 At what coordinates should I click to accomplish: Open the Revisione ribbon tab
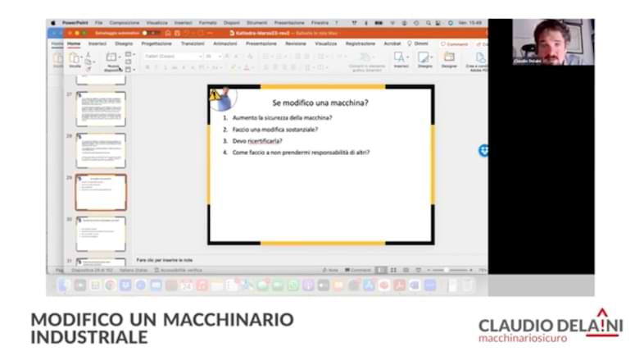point(296,43)
